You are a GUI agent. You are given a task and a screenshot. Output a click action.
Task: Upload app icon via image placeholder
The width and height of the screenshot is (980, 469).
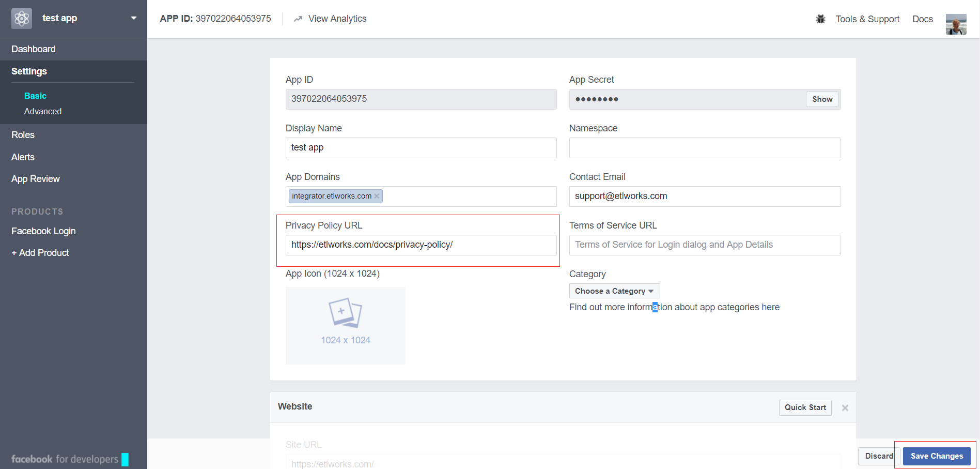(346, 326)
